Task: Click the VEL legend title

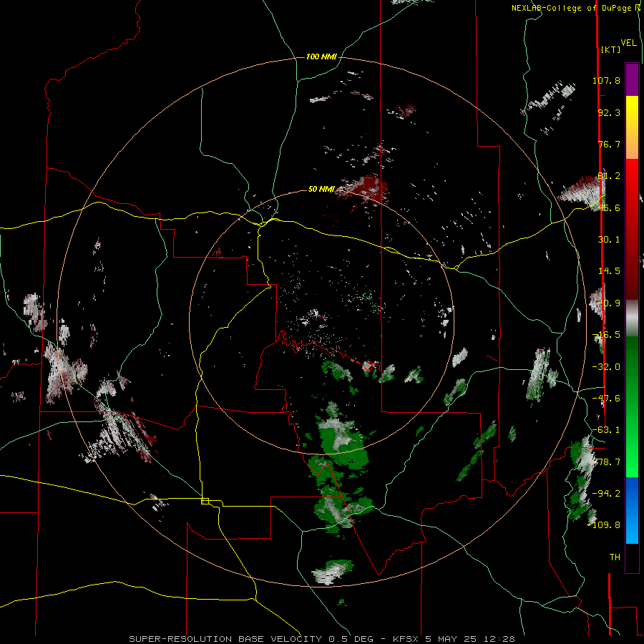Action: point(628,43)
